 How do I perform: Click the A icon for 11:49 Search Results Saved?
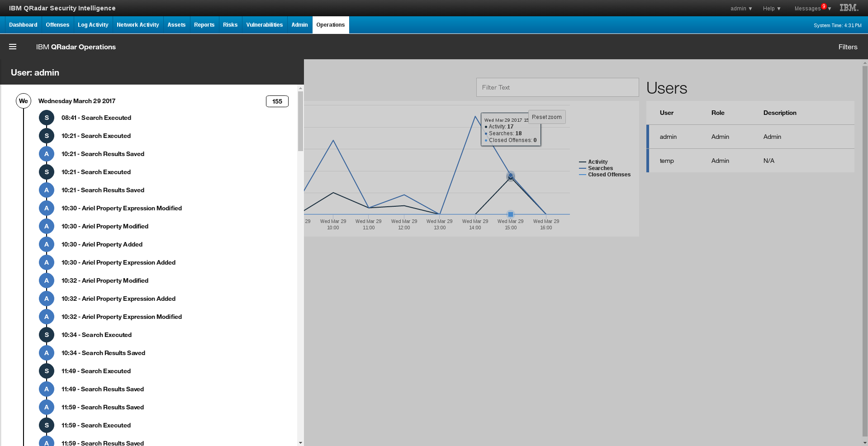click(x=47, y=389)
